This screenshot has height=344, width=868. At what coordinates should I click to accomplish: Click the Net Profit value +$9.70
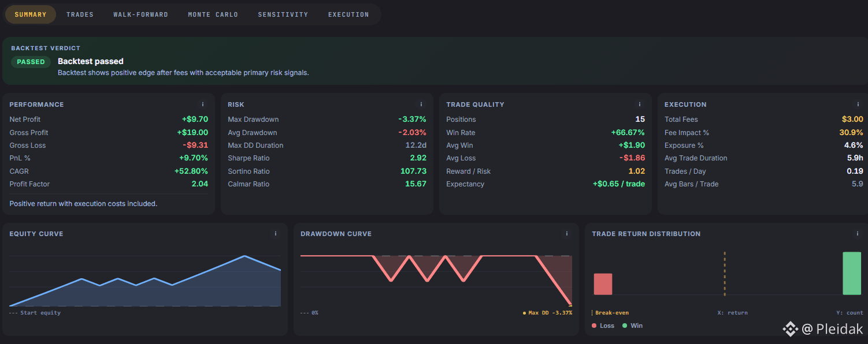point(195,119)
